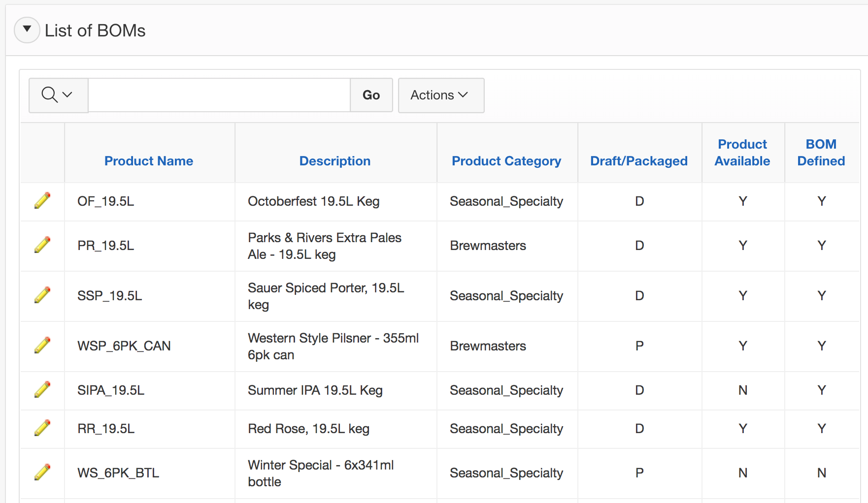
Task: Open the Product Category column header
Action: (x=506, y=161)
